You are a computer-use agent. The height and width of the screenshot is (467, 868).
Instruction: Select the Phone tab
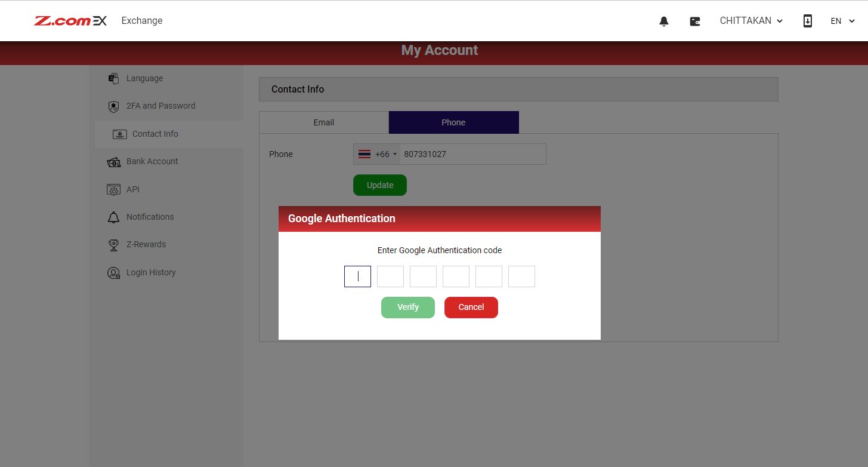point(453,122)
